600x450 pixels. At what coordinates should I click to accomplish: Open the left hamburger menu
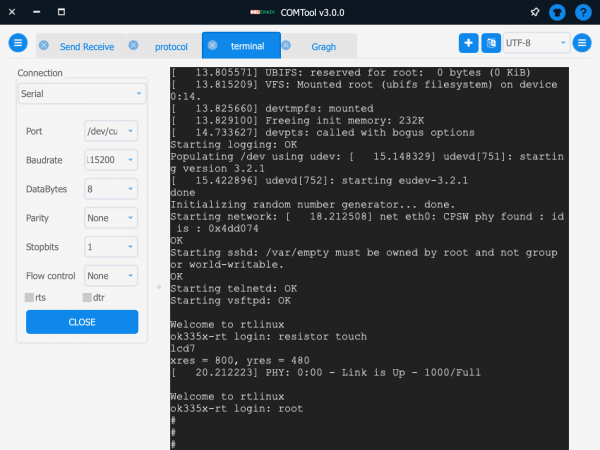click(17, 44)
